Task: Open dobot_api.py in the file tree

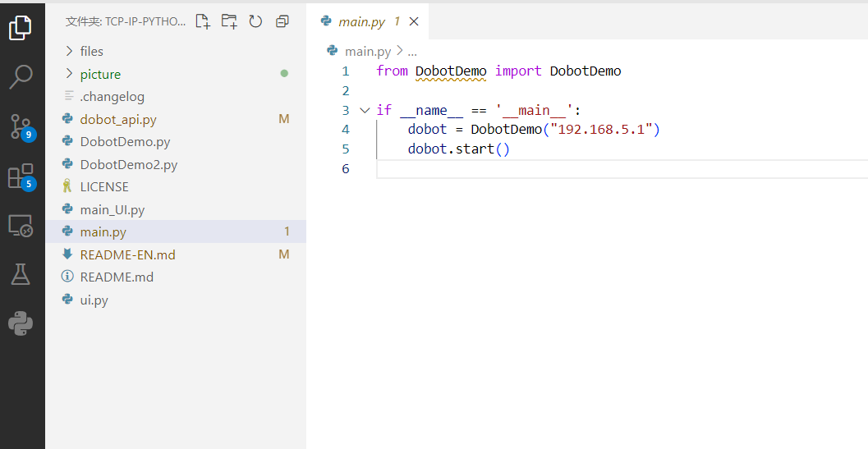Action: point(176,119)
